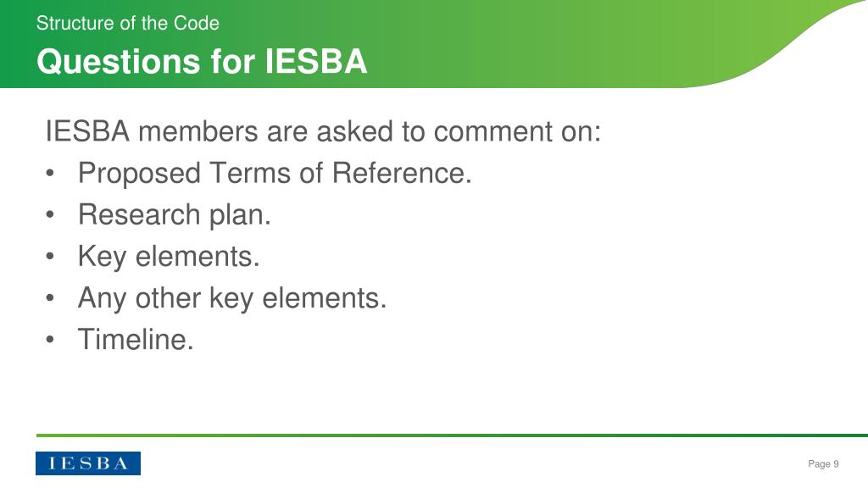Viewport: 868px width, 488px height.
Task: Select bullet point before 'Proposed Terms of Reference'
Action: coord(50,173)
